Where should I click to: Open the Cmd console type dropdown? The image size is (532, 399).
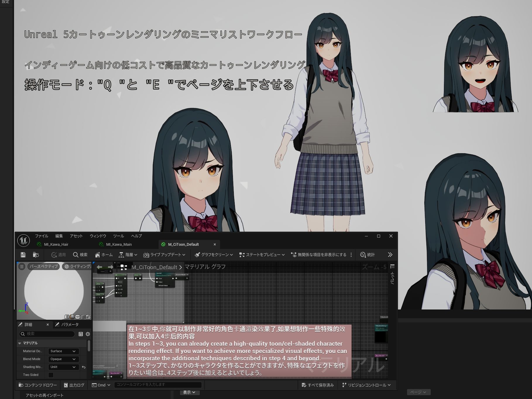pos(101,385)
